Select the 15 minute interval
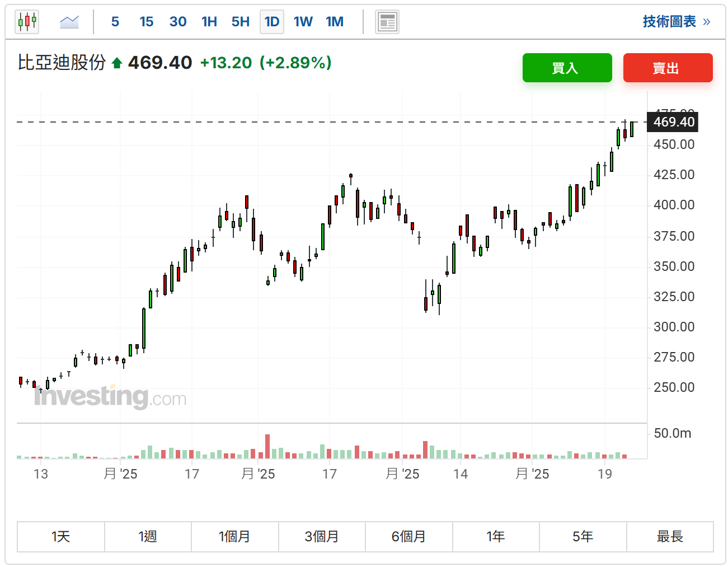The height and width of the screenshot is (567, 728). [147, 22]
